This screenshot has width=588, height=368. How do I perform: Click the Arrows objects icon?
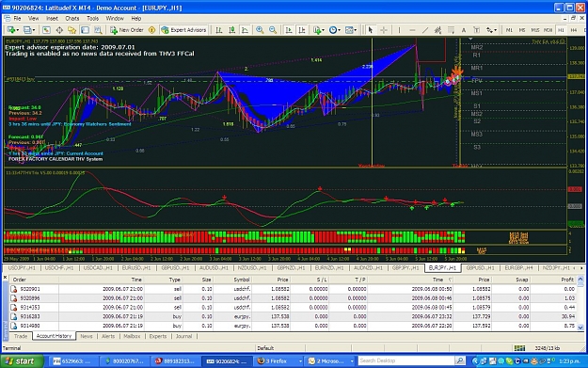click(x=489, y=30)
